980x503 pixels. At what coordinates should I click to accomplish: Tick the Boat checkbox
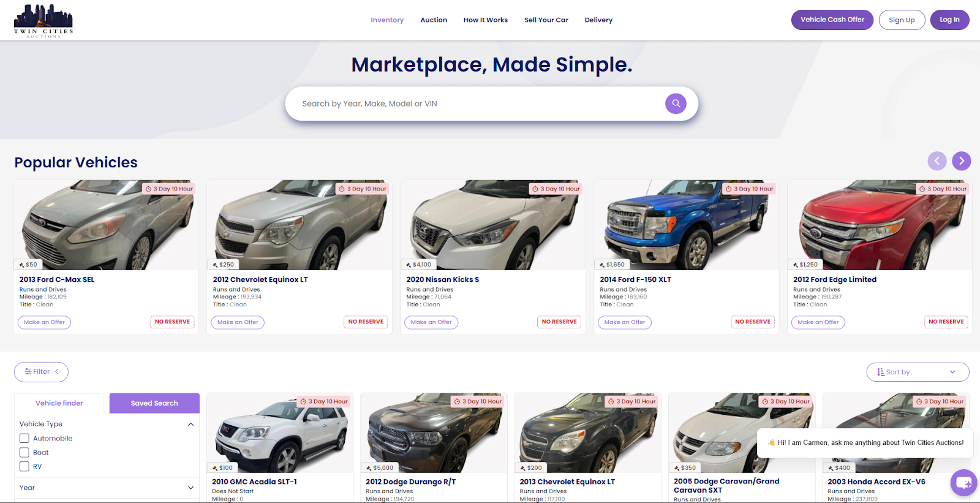point(24,452)
